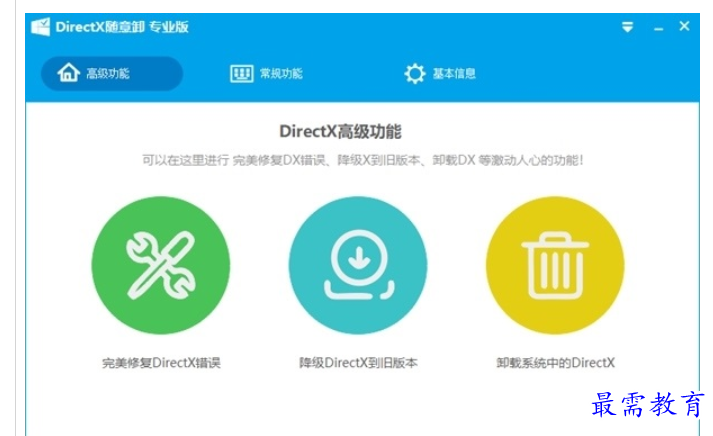
Task: Click the DirectX随意卸 logo icon
Action: tap(40, 27)
